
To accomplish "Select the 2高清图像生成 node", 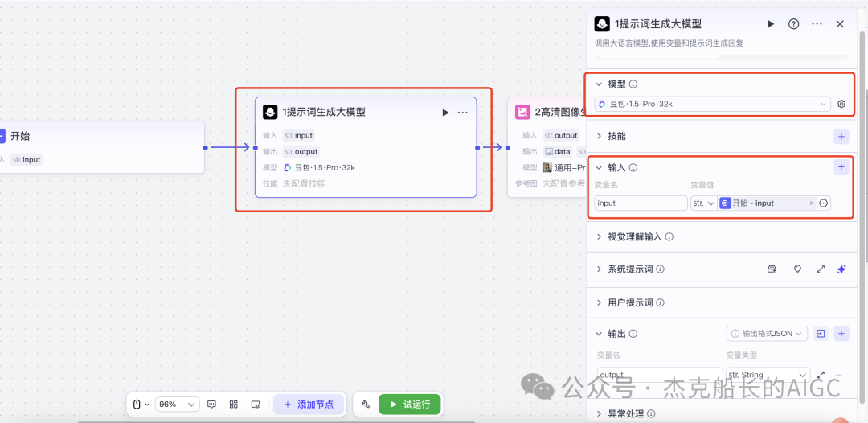I will point(548,148).
